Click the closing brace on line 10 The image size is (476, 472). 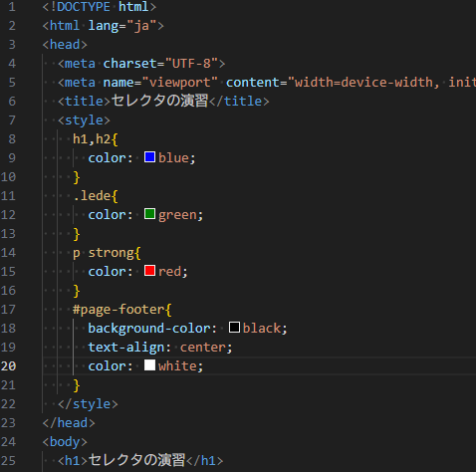coord(77,177)
